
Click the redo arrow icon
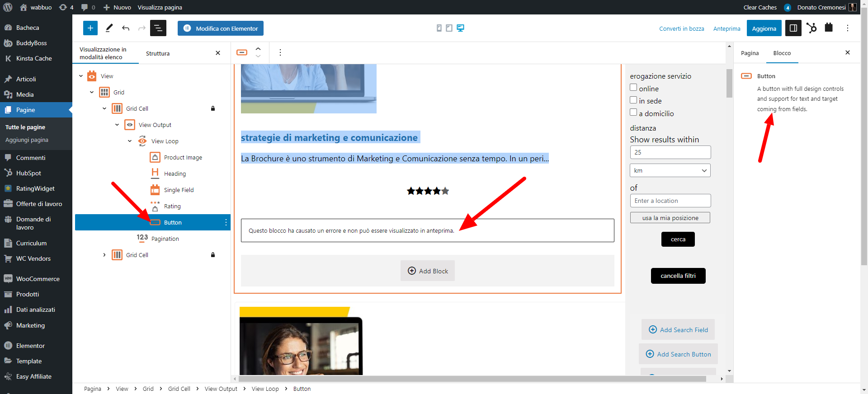(142, 28)
